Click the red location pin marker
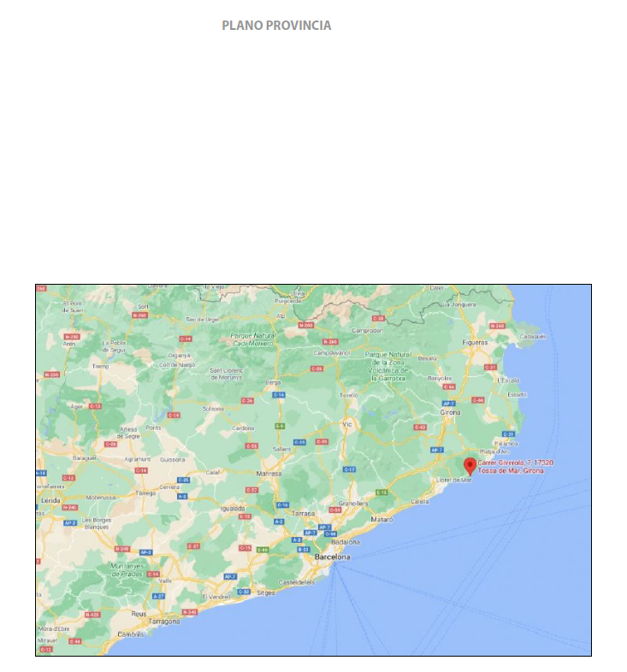Image resolution: width=627 pixels, height=672 pixels. coord(470,465)
